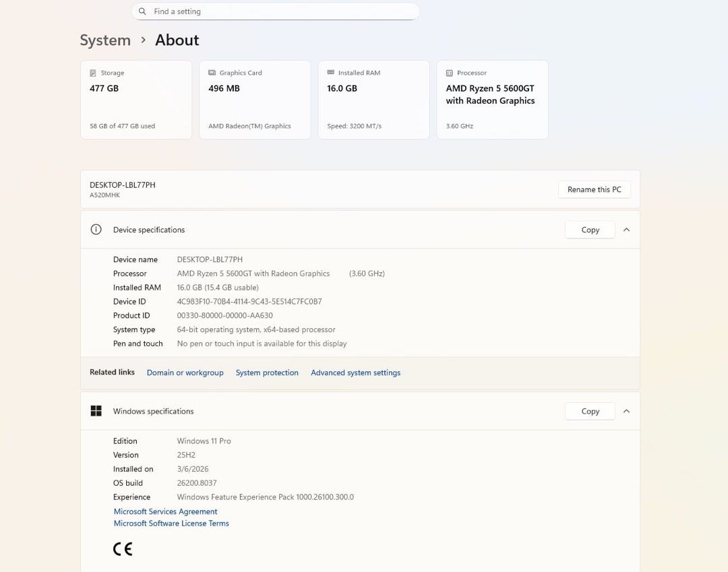728x572 pixels.
Task: Click the No pen or touch input text
Action: click(x=262, y=344)
